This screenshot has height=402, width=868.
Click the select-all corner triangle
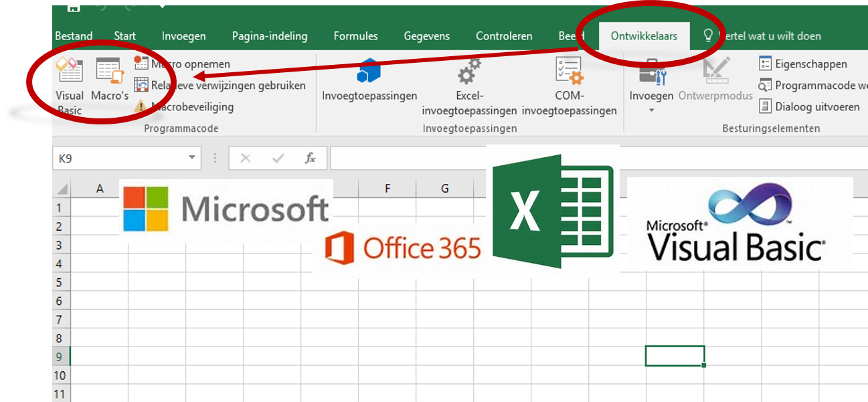click(62, 189)
